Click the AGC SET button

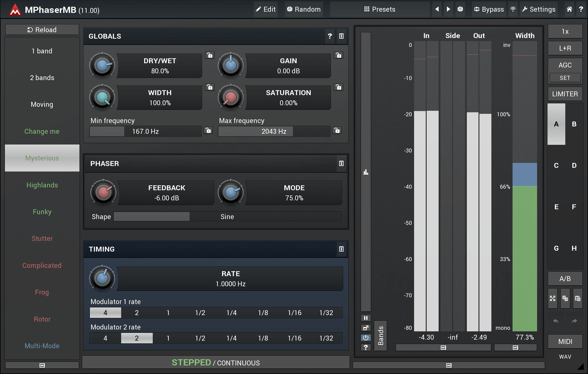(565, 78)
